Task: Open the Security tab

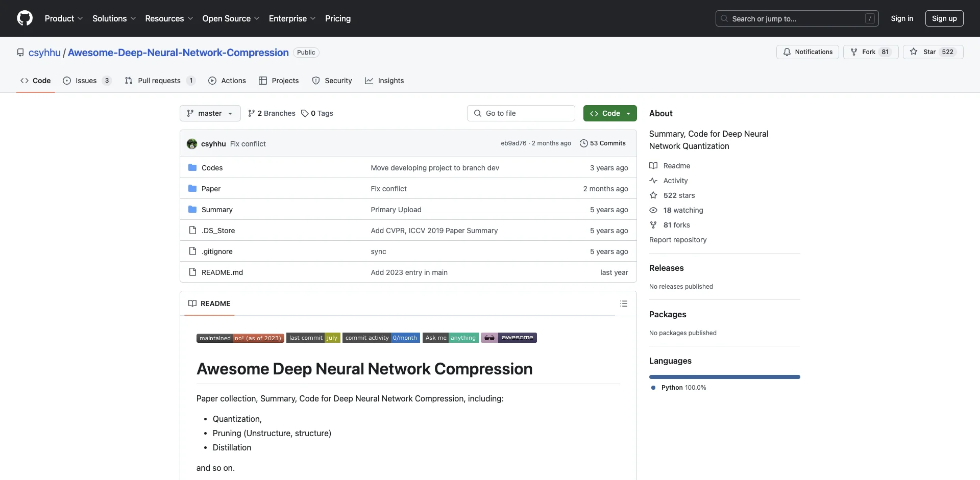Action: pyautogui.click(x=332, y=81)
